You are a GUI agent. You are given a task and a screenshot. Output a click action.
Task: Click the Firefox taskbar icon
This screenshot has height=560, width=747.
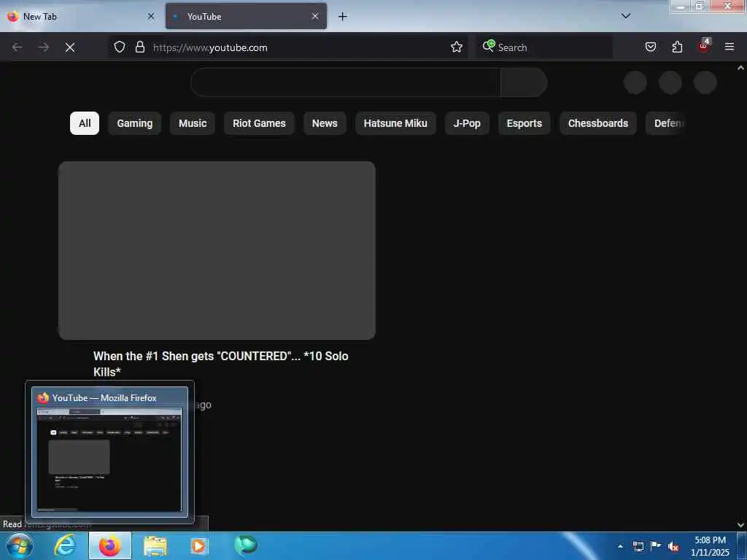[x=110, y=545]
